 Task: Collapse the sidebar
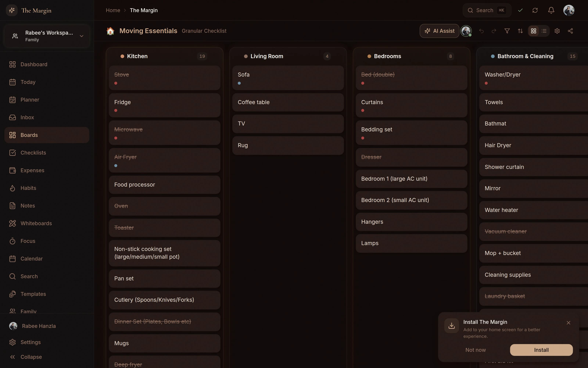[x=47, y=357]
